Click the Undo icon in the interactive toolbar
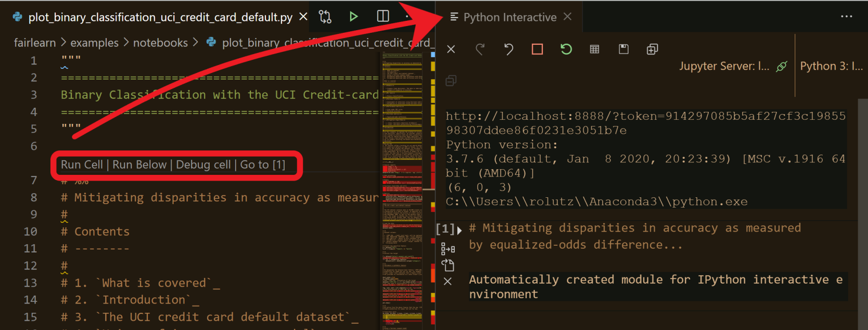The image size is (868, 330). [508, 49]
